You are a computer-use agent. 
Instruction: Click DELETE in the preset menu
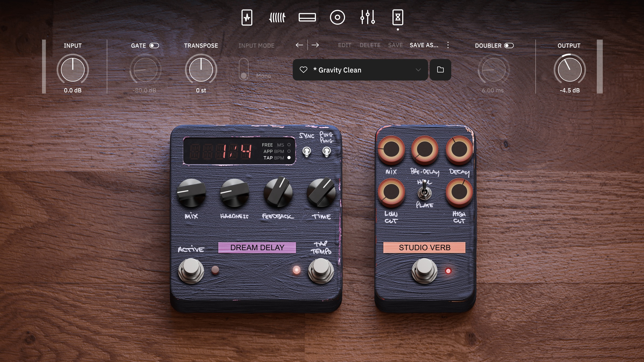[x=370, y=45]
